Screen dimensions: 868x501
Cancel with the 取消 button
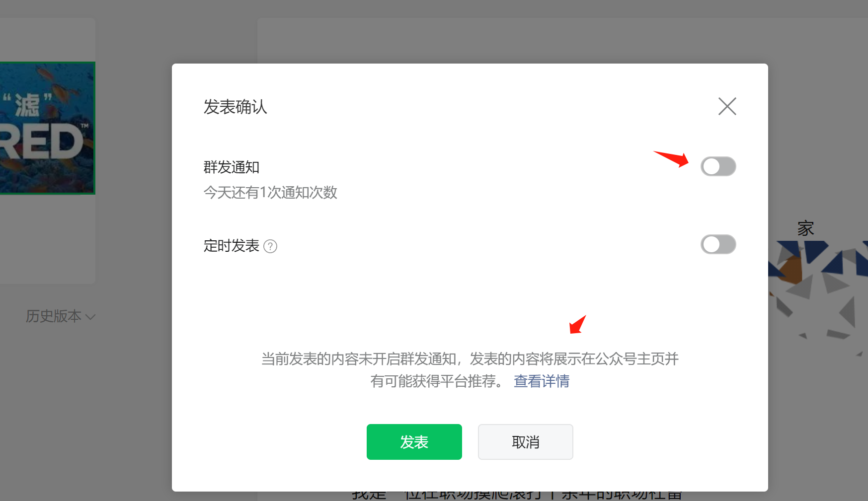click(526, 442)
